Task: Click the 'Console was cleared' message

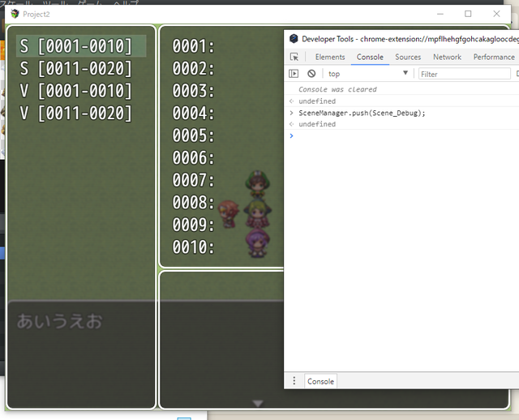Action: pos(337,89)
